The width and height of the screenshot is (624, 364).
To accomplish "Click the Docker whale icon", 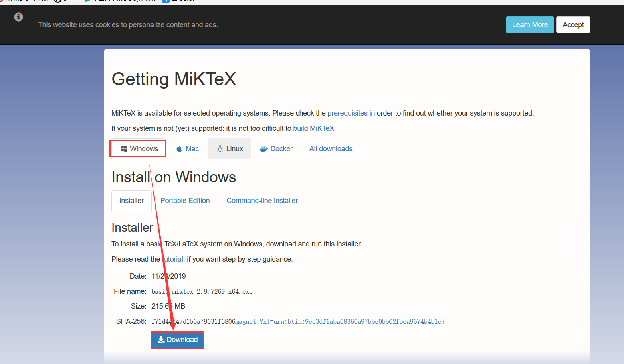I will [263, 148].
